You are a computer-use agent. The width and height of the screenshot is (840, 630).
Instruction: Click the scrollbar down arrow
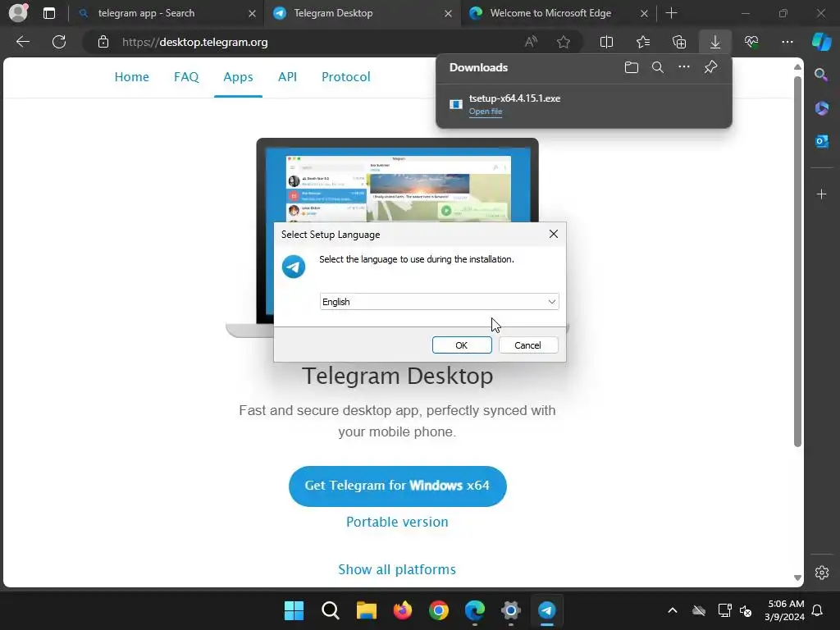tap(797, 577)
